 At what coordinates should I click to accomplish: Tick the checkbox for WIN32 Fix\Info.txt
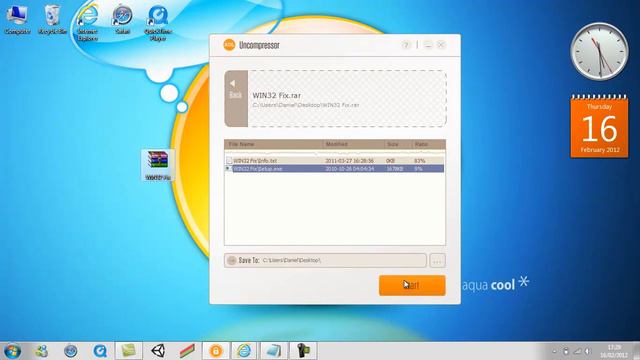[229, 161]
